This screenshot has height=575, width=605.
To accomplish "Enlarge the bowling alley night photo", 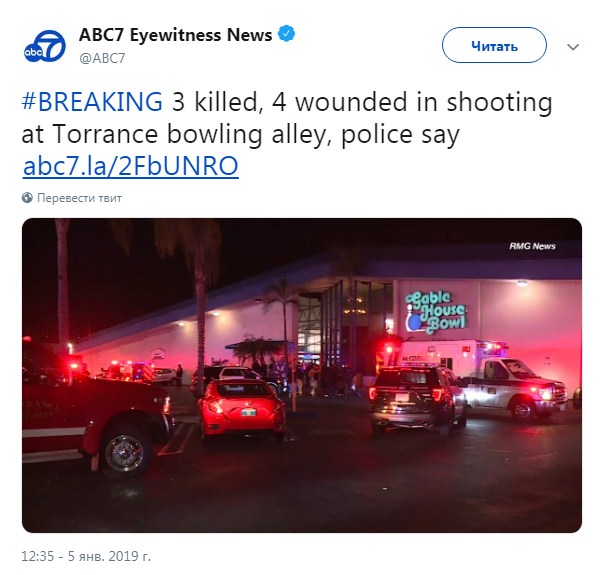I will [302, 375].
